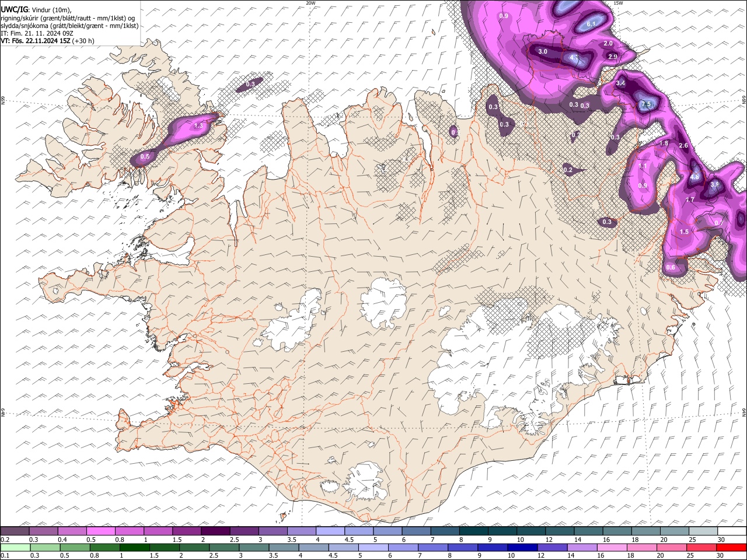This screenshot has width=747, height=560.
Task: Click the 2.0 precipitation value on the map
Action: 608,44
